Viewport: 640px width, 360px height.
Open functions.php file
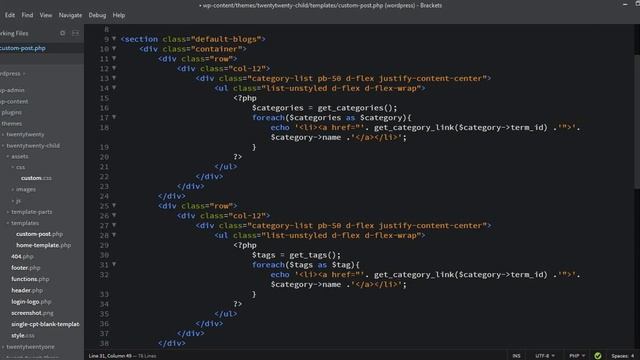[x=30, y=279]
